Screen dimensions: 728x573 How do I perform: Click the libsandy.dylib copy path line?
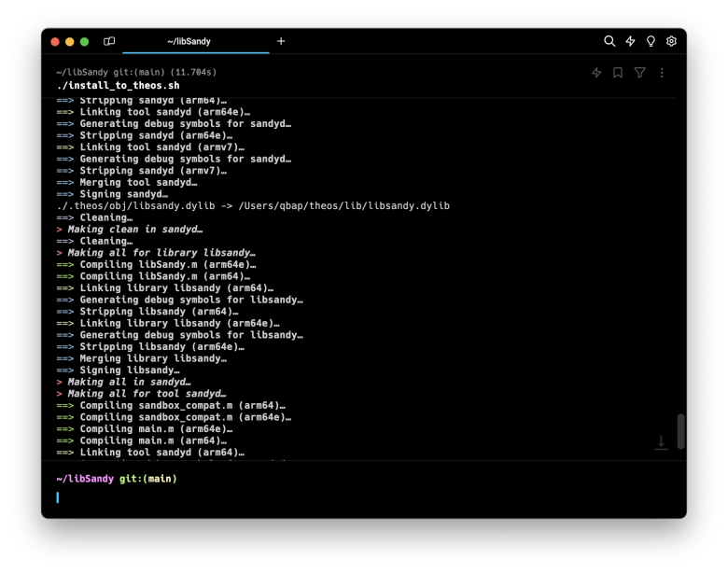click(x=253, y=205)
